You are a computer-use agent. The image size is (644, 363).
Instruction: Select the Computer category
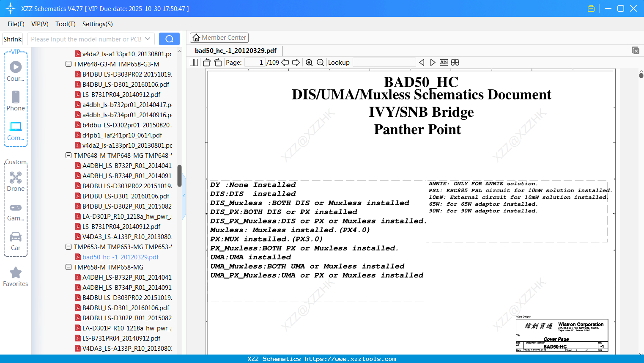tap(16, 131)
